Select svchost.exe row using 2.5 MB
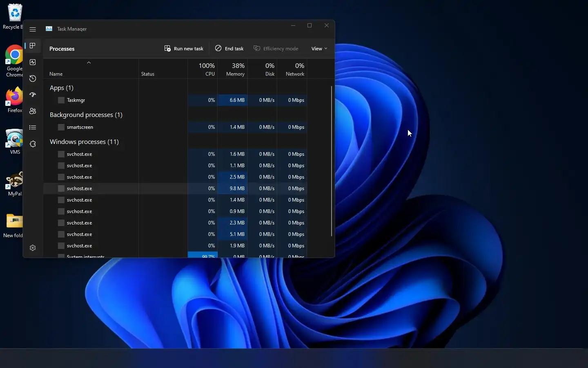The height and width of the screenshot is (368, 588). pos(175,177)
